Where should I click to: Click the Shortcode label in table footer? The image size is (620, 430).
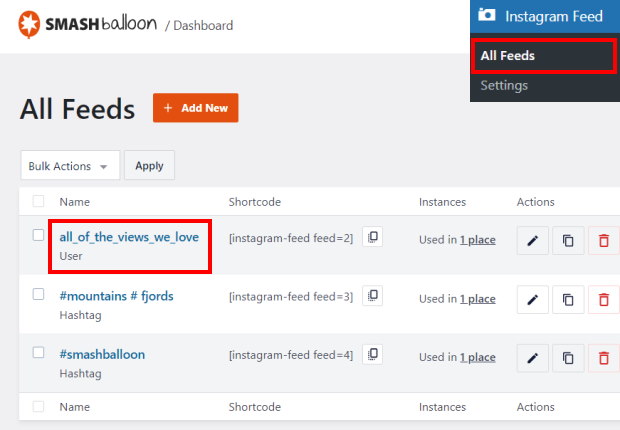pos(255,407)
